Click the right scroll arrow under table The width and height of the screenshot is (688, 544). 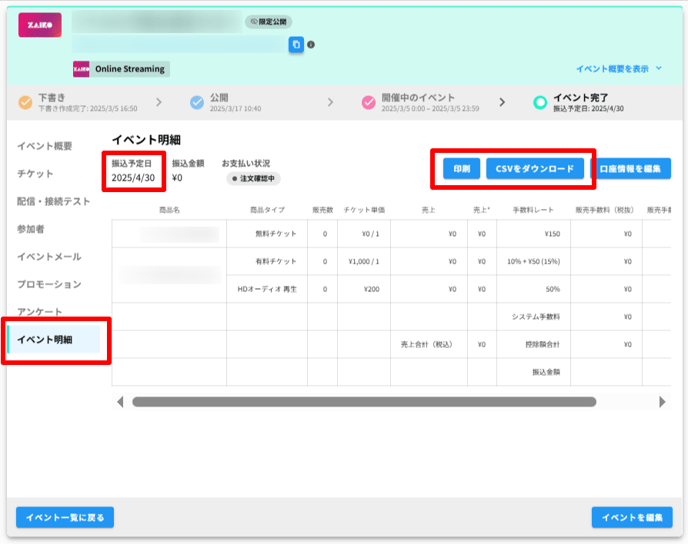pyautogui.click(x=661, y=402)
